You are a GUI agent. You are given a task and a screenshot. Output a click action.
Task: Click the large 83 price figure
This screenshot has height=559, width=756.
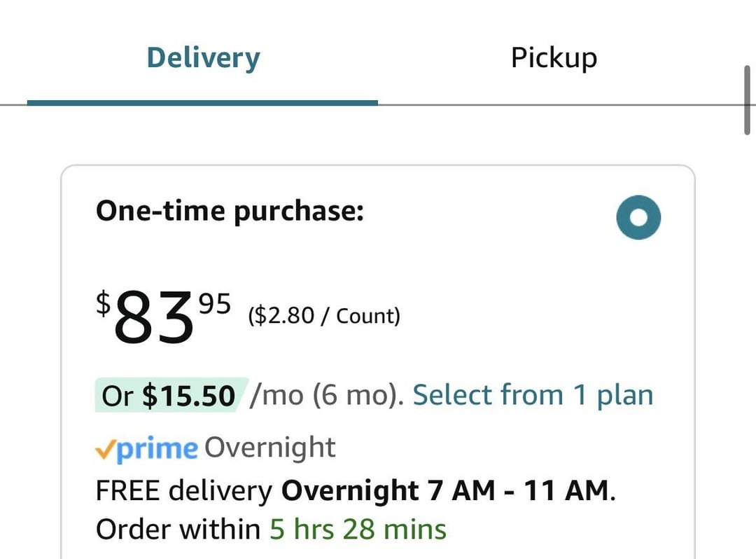coord(154,319)
